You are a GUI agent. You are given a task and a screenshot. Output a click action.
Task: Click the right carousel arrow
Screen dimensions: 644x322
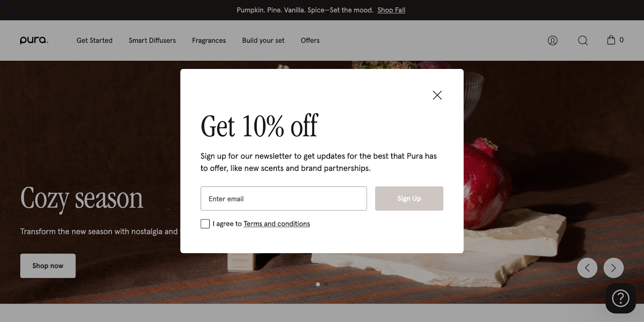[x=613, y=268]
